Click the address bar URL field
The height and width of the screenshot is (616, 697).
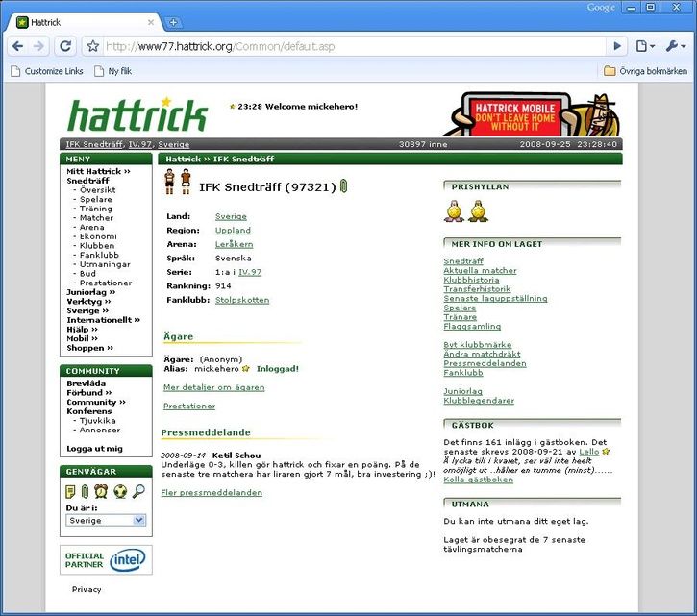(354, 46)
